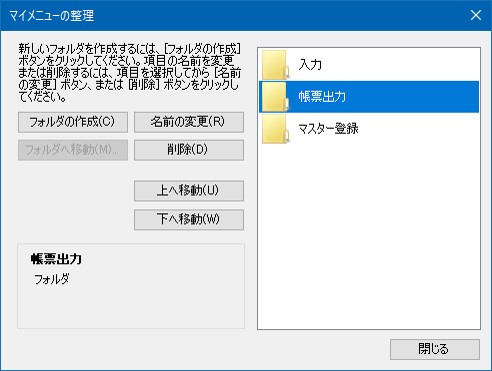
Task: Click the マスター登録 folder icon
Action: (275, 129)
